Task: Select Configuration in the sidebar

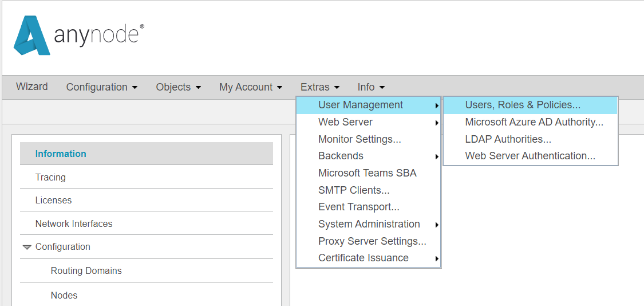Action: click(x=146, y=247)
